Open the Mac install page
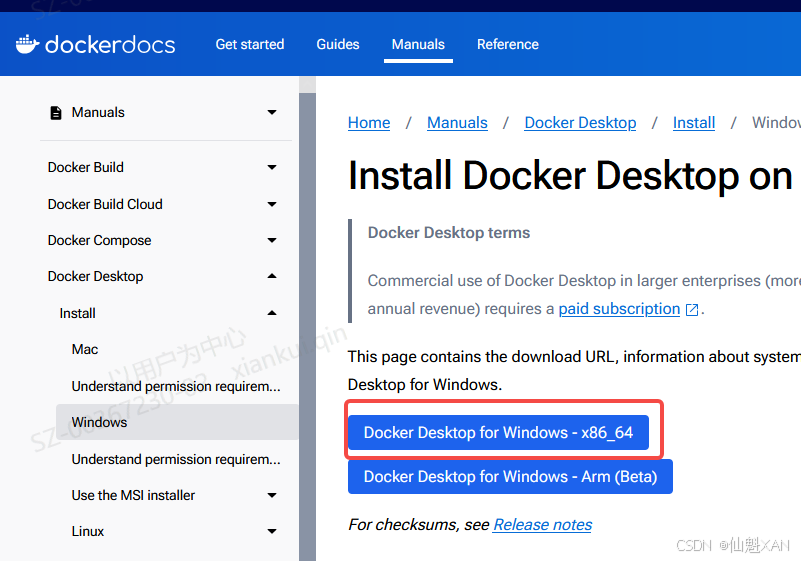This screenshot has width=801, height=561. [x=85, y=349]
